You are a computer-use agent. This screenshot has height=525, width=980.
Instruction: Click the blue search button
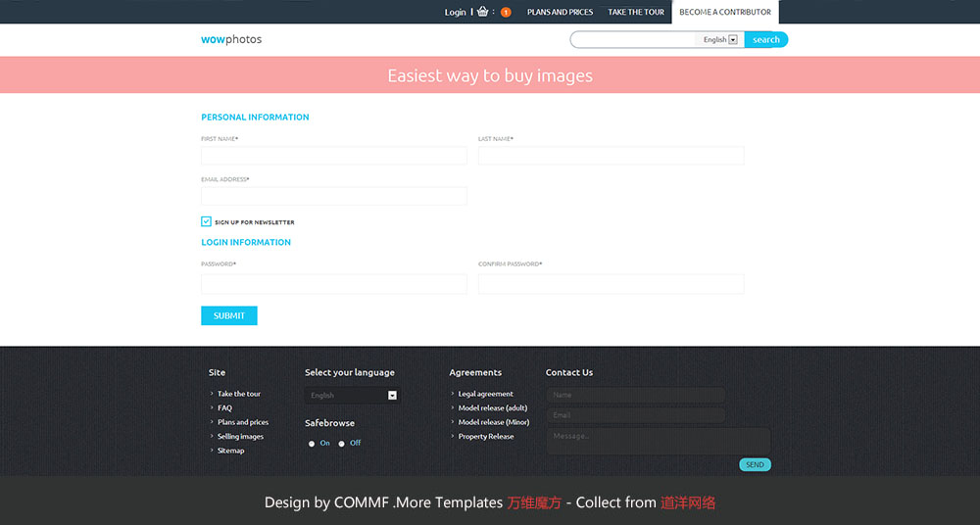click(x=765, y=40)
